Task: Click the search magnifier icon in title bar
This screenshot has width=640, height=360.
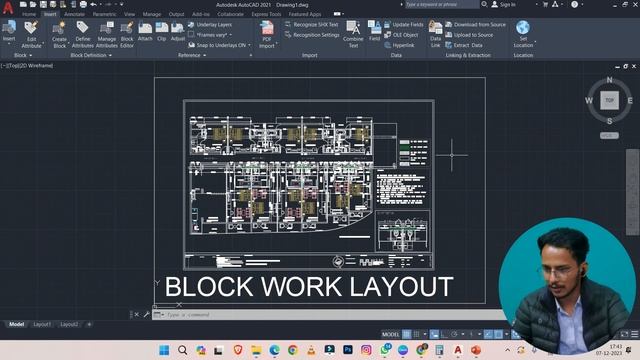Action: (484, 4)
